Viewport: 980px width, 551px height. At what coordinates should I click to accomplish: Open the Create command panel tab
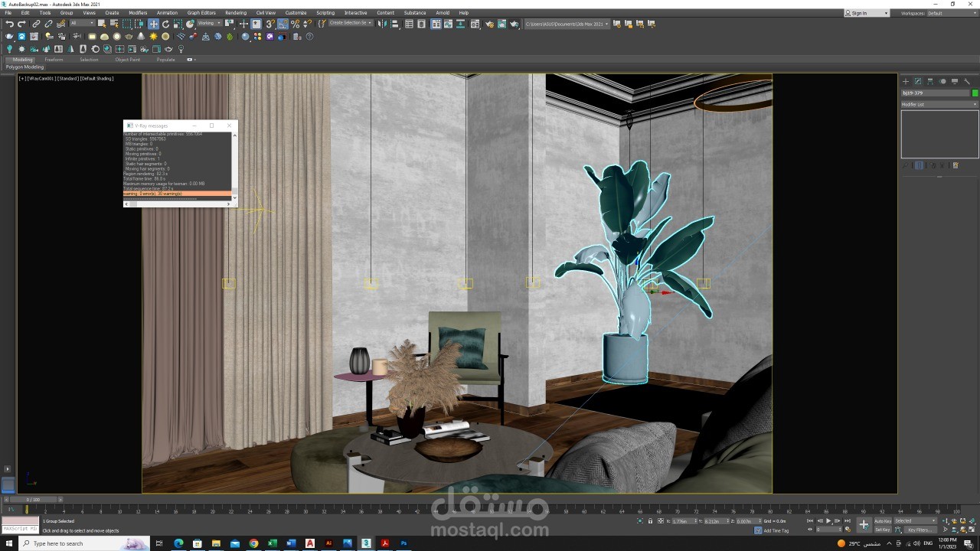click(x=906, y=81)
